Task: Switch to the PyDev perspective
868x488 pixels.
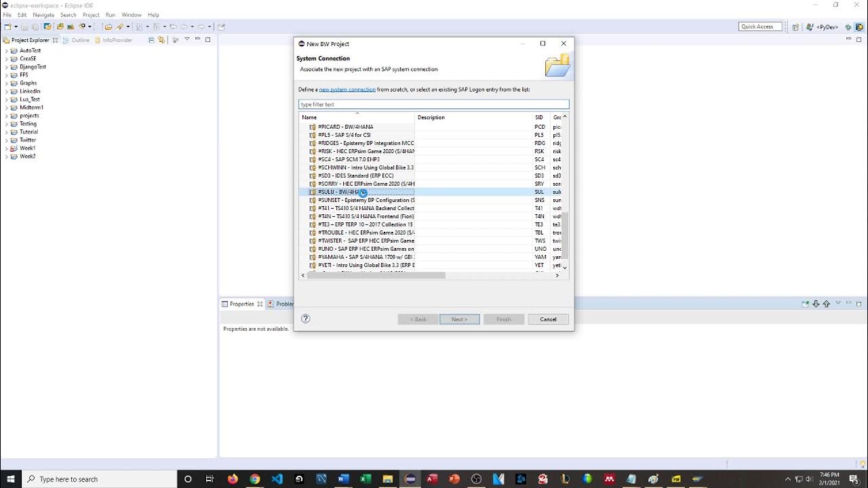Action: (x=822, y=26)
